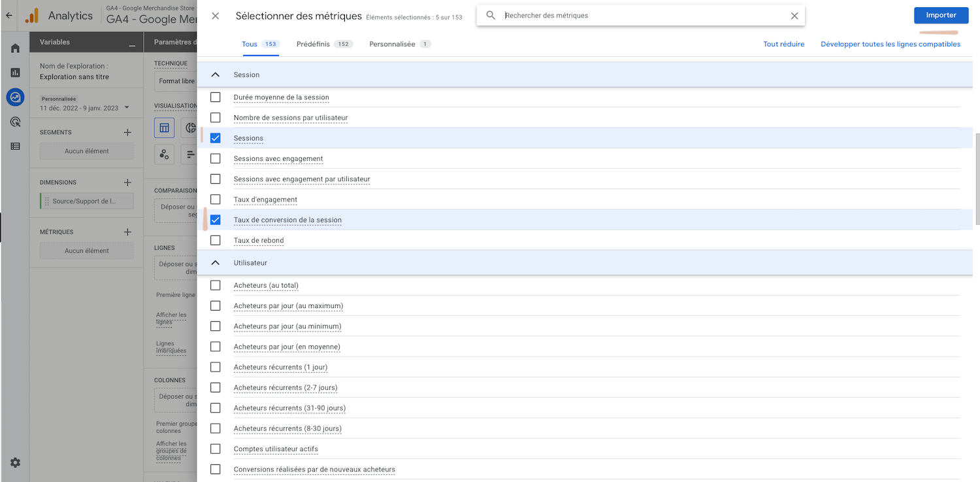
Task: Open the Configure/Library icon in the sidebar
Action: click(x=15, y=146)
